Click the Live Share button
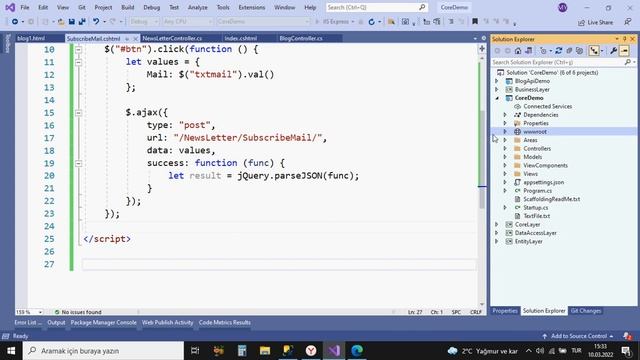This screenshot has height=360, width=640. 596,22
